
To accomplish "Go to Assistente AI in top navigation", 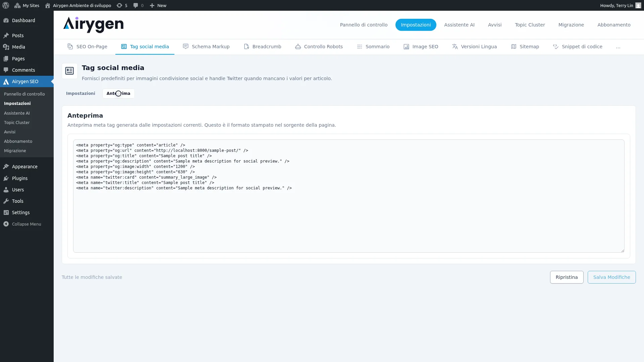I will [x=459, y=25].
